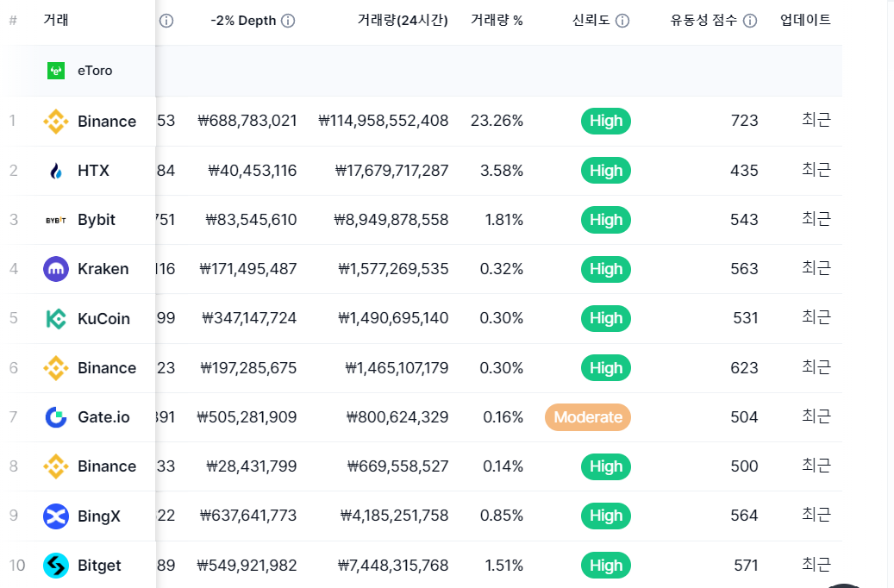Sort by 거래량(24시간) column header

[x=403, y=21]
